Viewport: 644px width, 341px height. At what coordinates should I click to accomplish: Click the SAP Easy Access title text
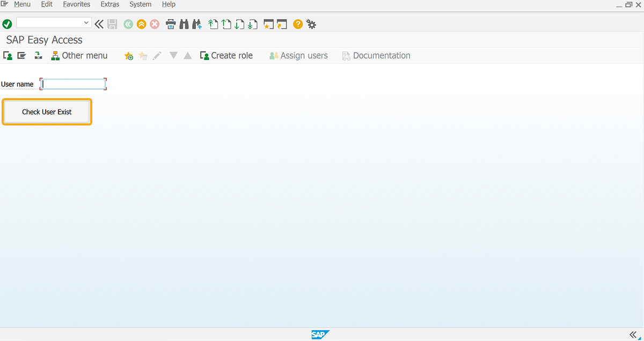click(x=45, y=40)
